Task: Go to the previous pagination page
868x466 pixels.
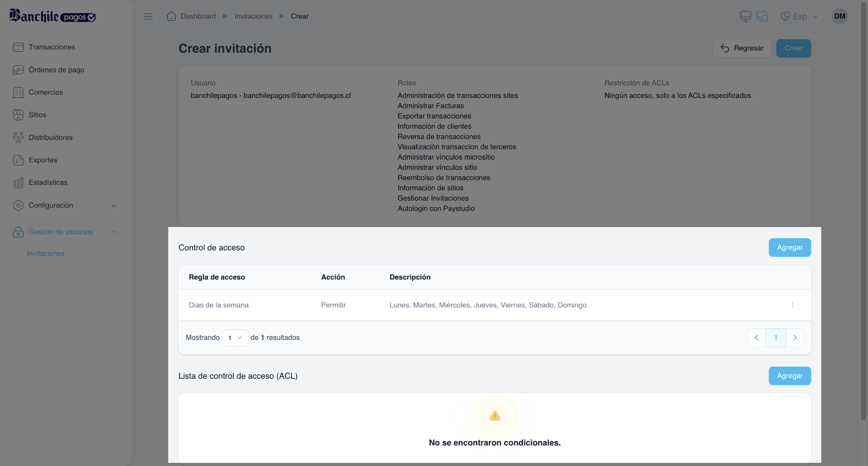Action: pos(756,338)
